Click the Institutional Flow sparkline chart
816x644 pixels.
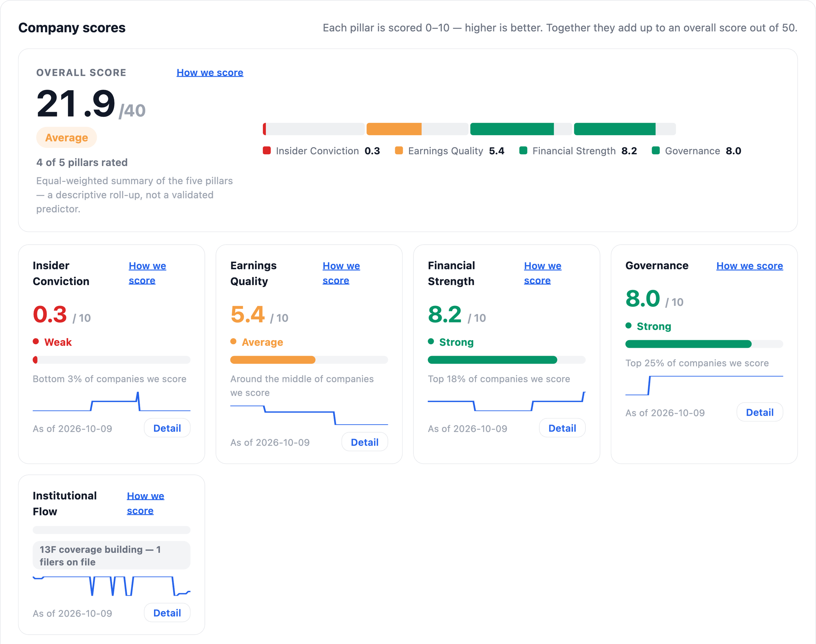point(112,586)
